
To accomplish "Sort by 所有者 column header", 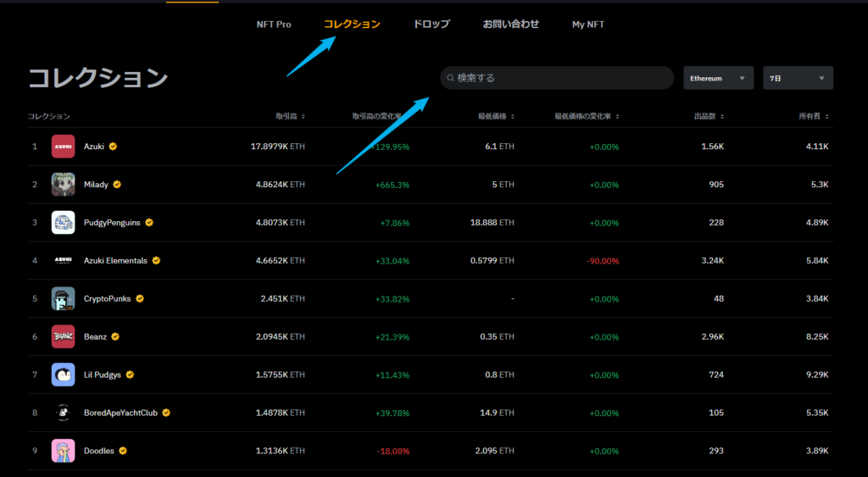I will click(814, 116).
